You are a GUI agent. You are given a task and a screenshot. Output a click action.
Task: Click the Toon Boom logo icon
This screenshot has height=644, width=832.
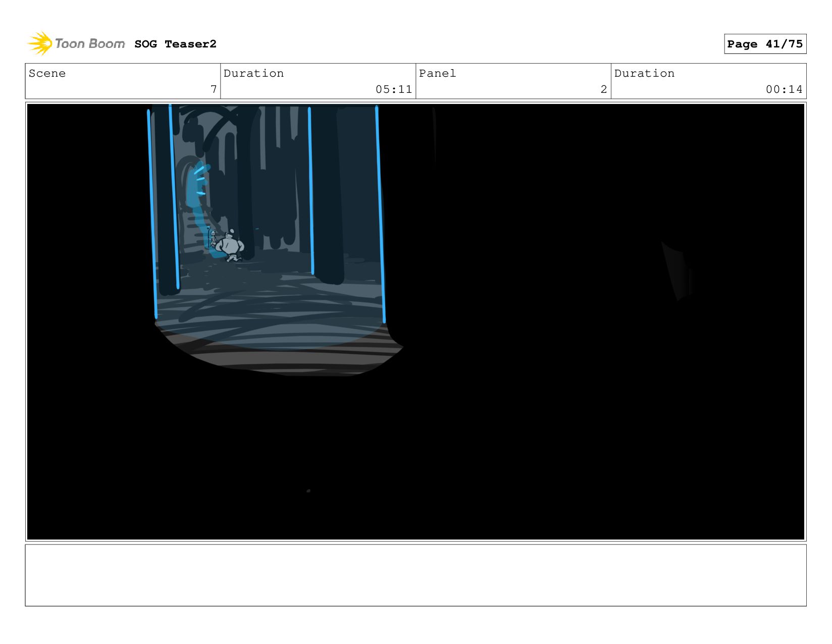coord(40,43)
